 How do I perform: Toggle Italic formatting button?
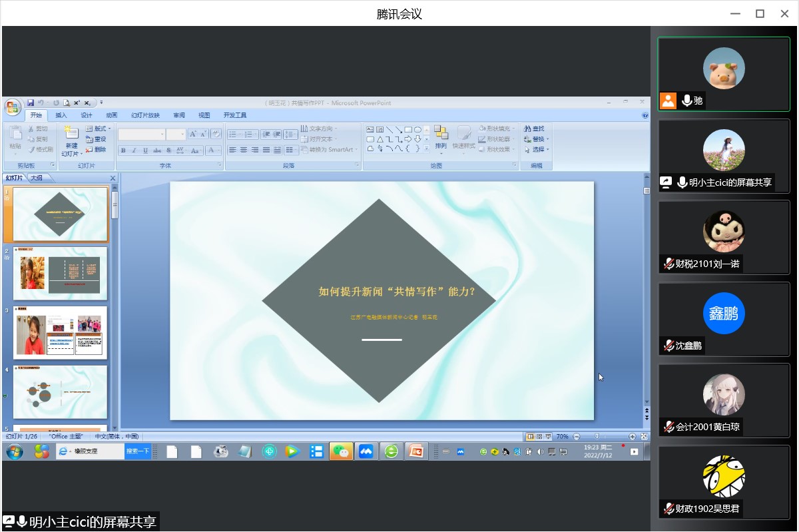(x=134, y=150)
